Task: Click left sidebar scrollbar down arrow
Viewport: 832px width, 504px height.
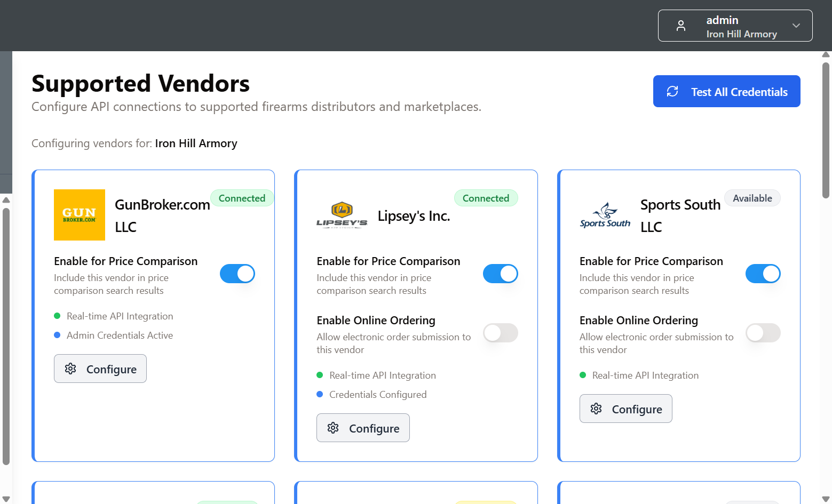Action: (x=6, y=499)
